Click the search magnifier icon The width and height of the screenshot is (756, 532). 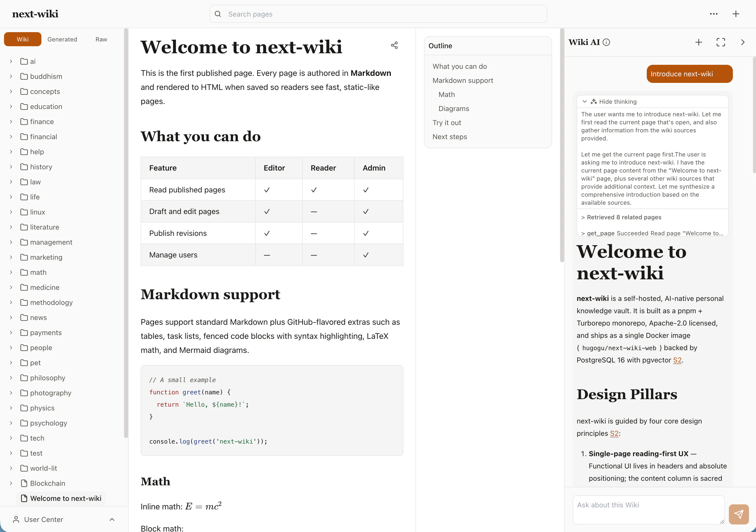[218, 14]
